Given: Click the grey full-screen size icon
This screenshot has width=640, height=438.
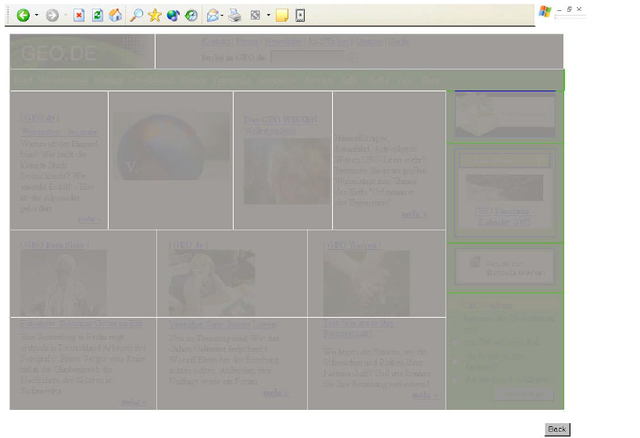Looking at the screenshot, I should coord(255,16).
